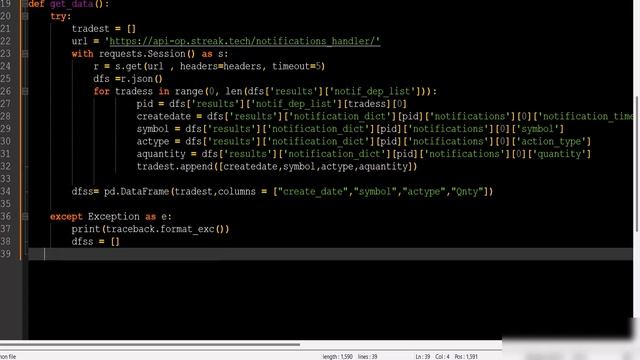The image size is (640, 360).
Task: Click the 'createdate' variable on line 28
Action: click(164, 116)
